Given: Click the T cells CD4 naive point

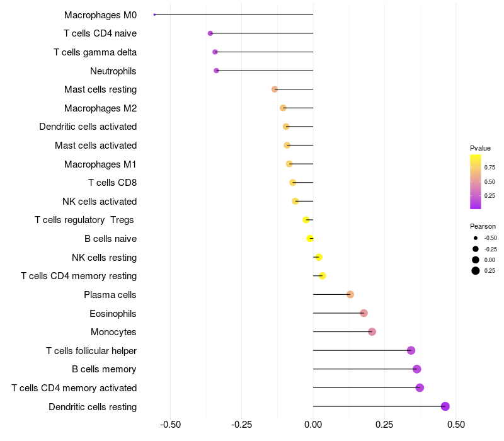Looking at the screenshot, I should coord(210,33).
